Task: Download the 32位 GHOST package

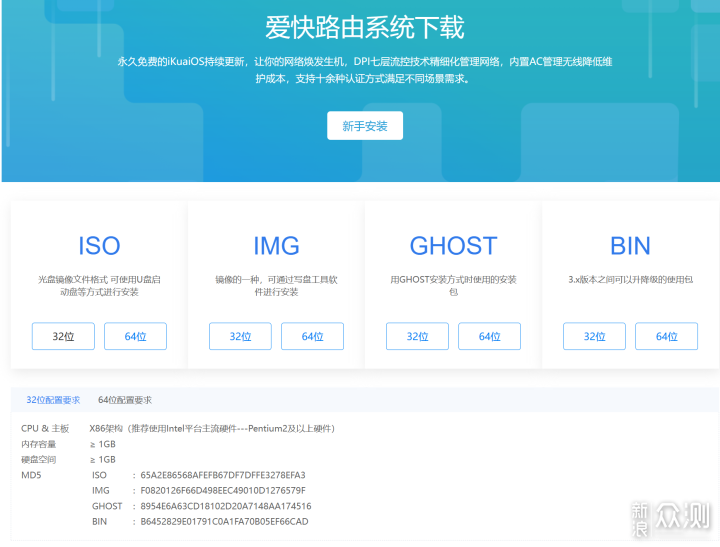Action: pyautogui.click(x=417, y=337)
